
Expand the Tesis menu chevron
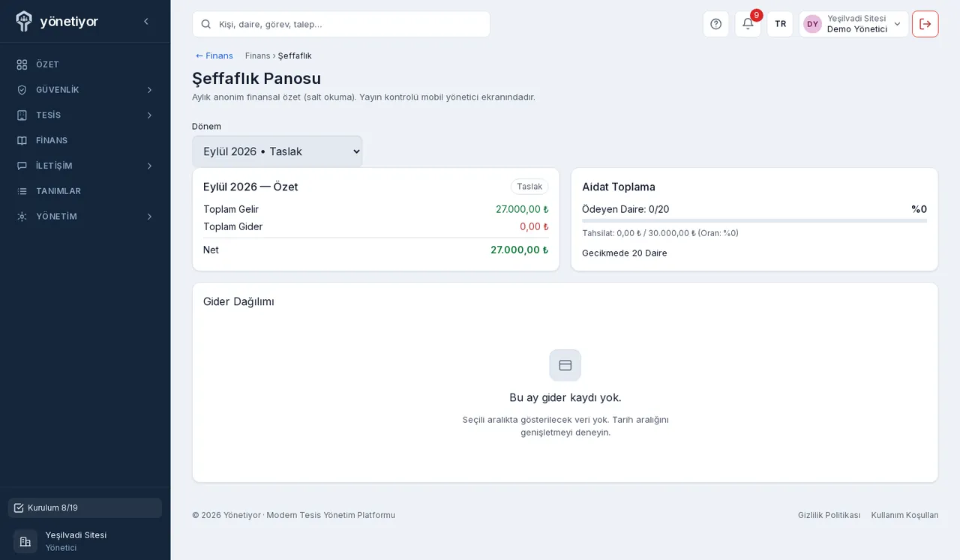click(149, 115)
